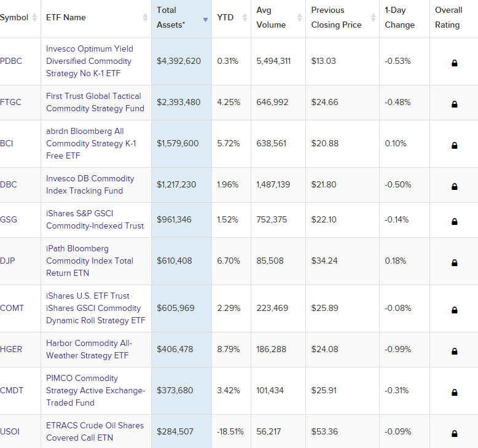Click the Avg Volume column header
Screen dimensions: 478x448
click(271, 18)
